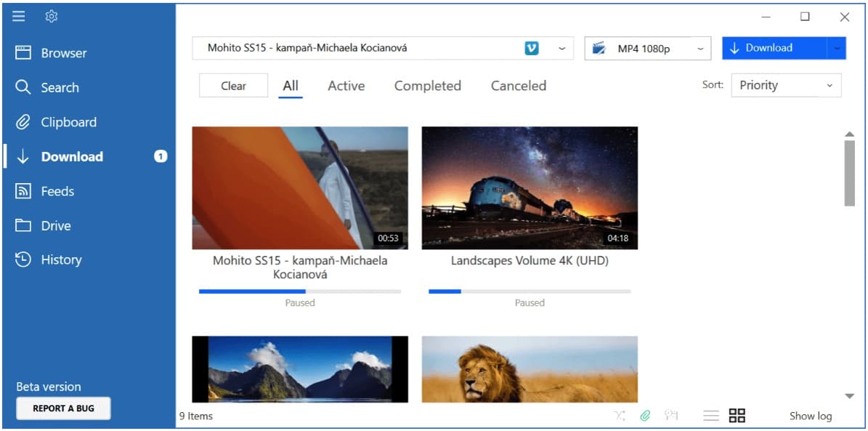
Task: Click the REPORT A BUG button
Action: (x=63, y=408)
